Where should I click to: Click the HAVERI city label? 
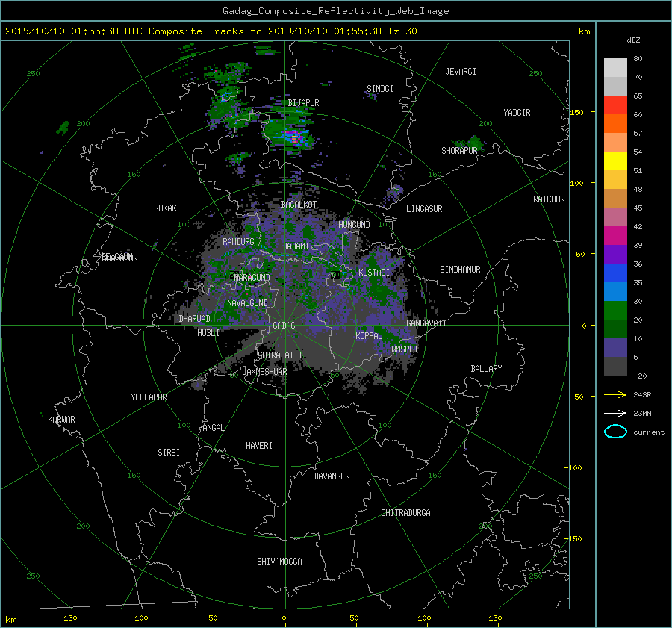click(259, 446)
